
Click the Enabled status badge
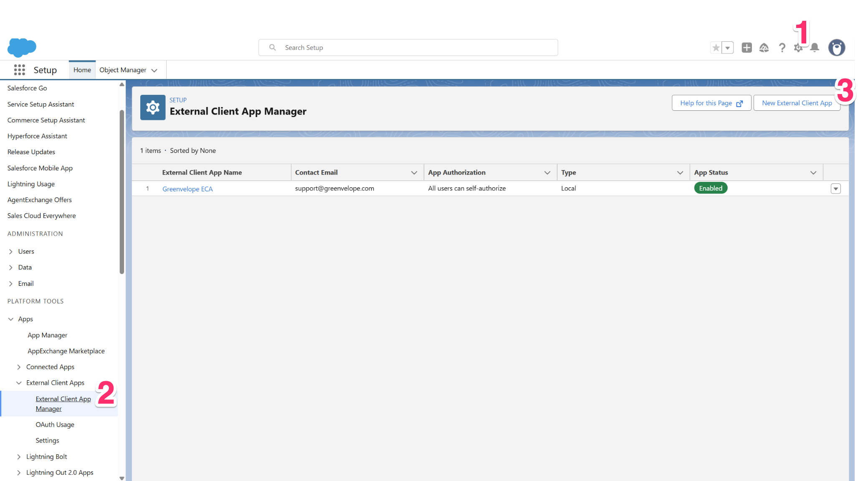(711, 188)
